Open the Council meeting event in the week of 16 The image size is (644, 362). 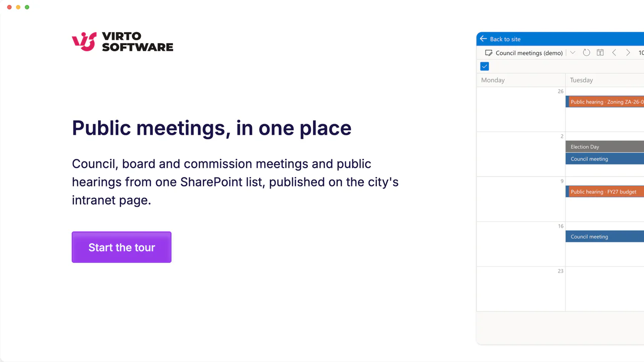605,236
